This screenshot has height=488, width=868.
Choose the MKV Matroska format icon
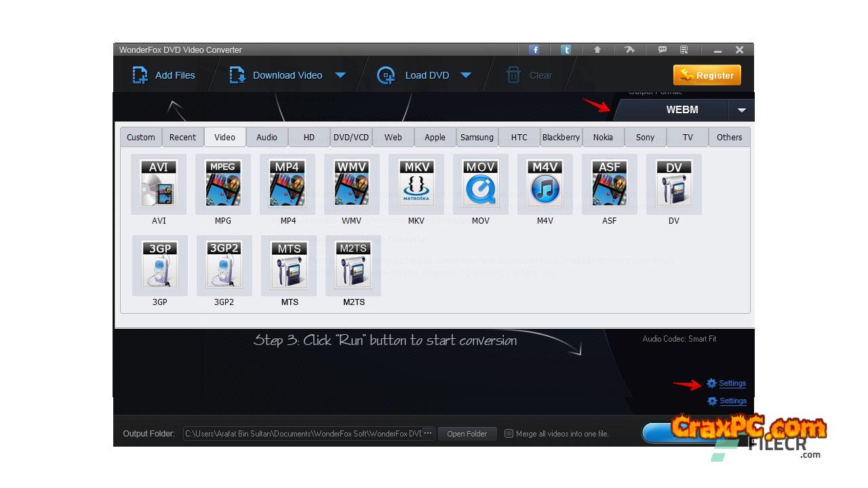click(x=416, y=184)
